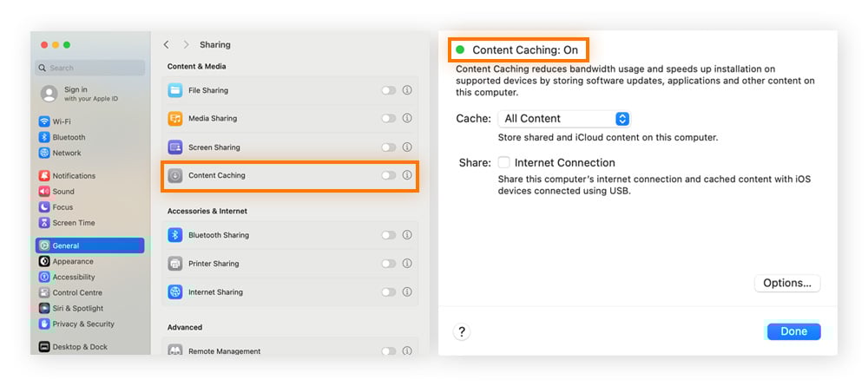This screenshot has height=386, width=868.
Task: Go back using the left chevron
Action: [x=167, y=44]
